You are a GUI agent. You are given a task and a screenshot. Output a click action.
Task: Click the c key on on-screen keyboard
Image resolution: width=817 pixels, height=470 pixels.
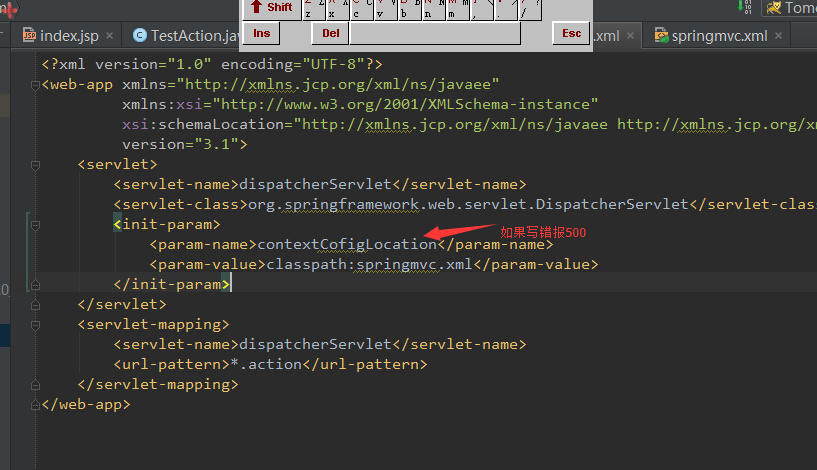click(362, 9)
